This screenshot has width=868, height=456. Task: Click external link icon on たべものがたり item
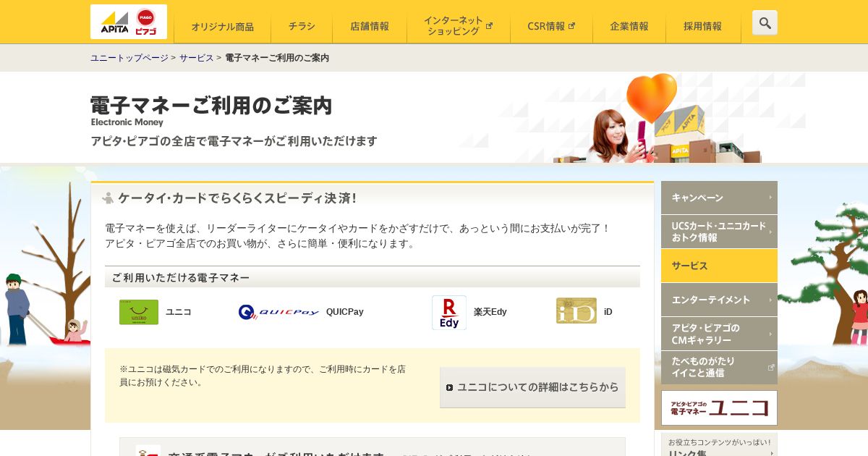point(771,367)
